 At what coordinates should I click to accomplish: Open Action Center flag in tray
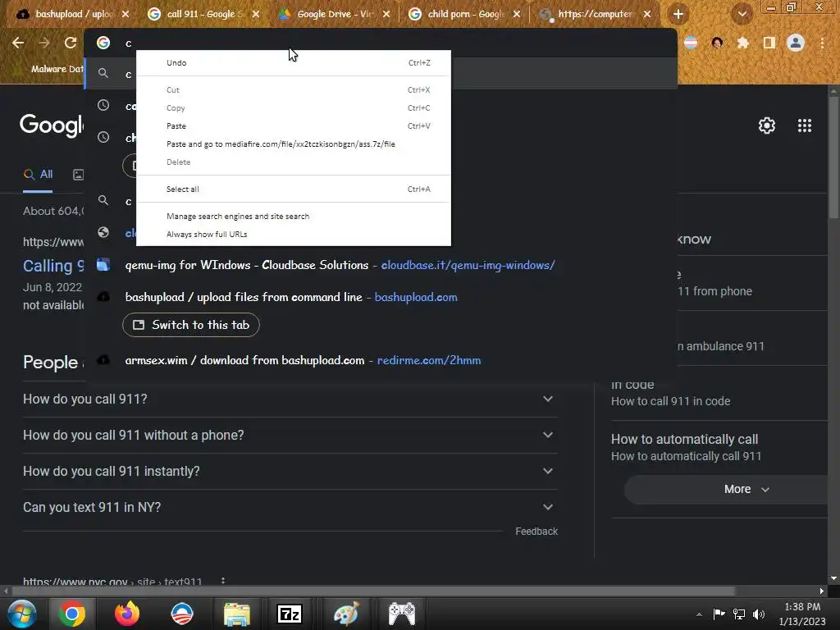coord(719,614)
